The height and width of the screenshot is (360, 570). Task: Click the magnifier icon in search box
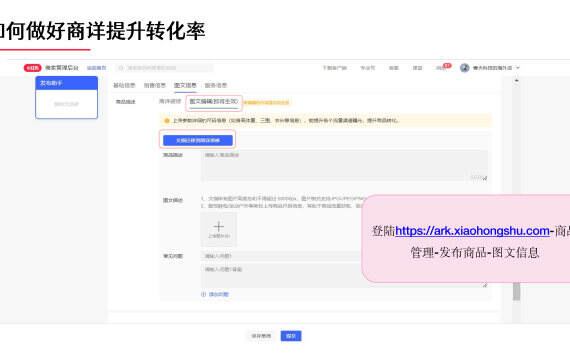[x=121, y=68]
